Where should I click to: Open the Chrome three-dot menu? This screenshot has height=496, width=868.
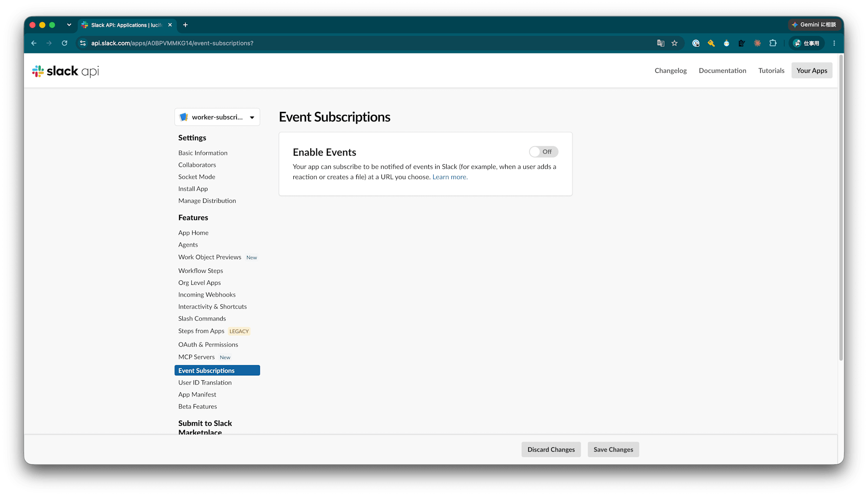pos(834,43)
